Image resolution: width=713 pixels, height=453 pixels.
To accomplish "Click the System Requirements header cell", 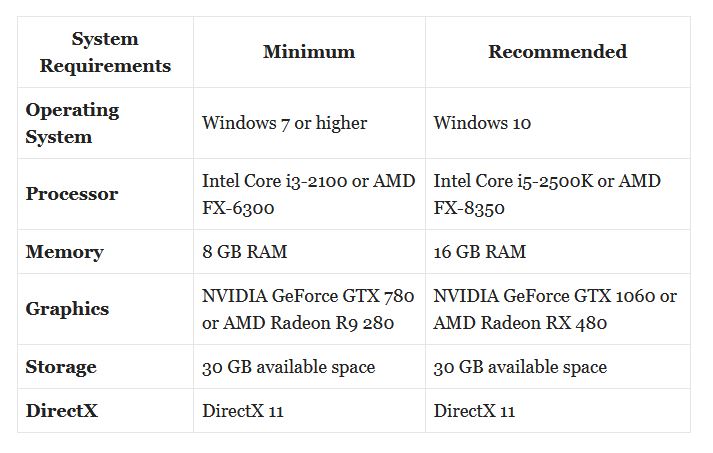I will coord(105,52).
